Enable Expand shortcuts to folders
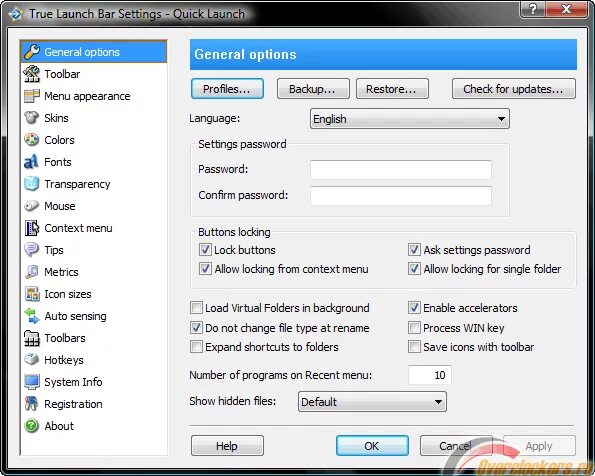The width and height of the screenshot is (595, 476). (196, 347)
